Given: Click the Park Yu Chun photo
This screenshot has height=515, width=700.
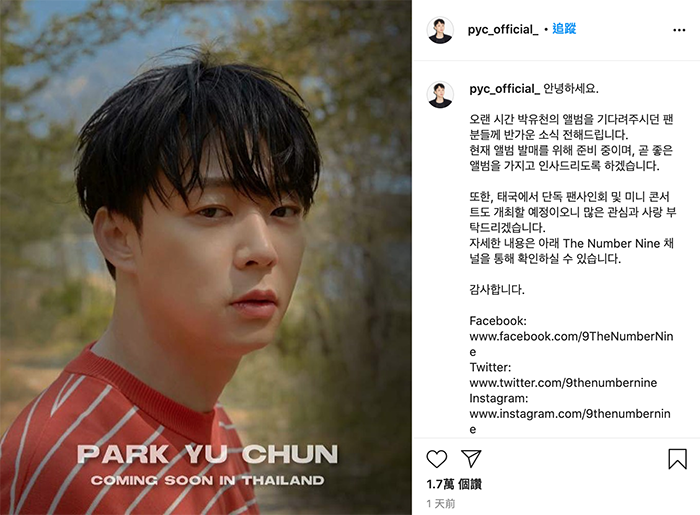Looking at the screenshot, I should coord(206,258).
